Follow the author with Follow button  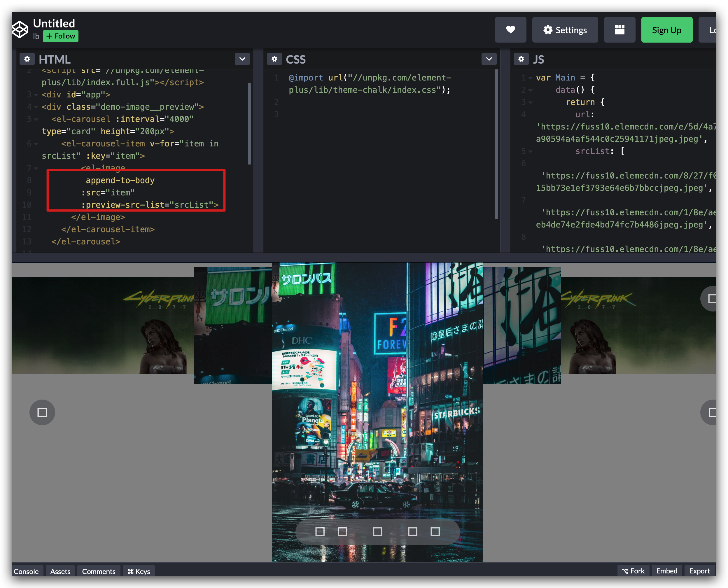(61, 36)
